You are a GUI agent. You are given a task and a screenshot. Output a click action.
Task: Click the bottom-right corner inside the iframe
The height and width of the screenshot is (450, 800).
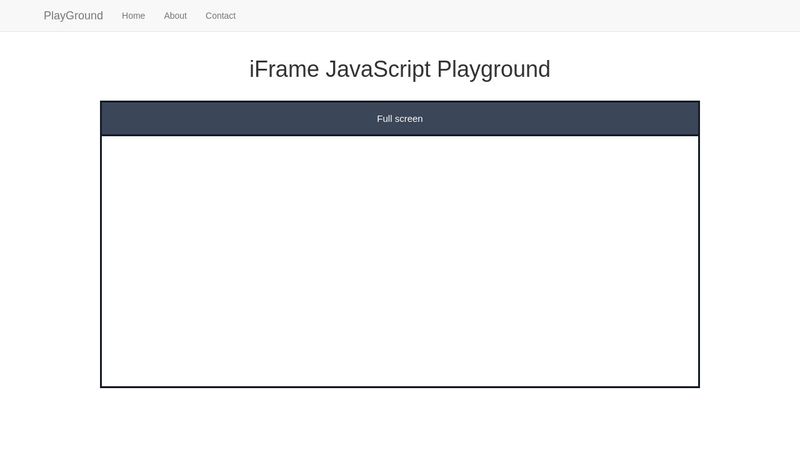click(693, 381)
